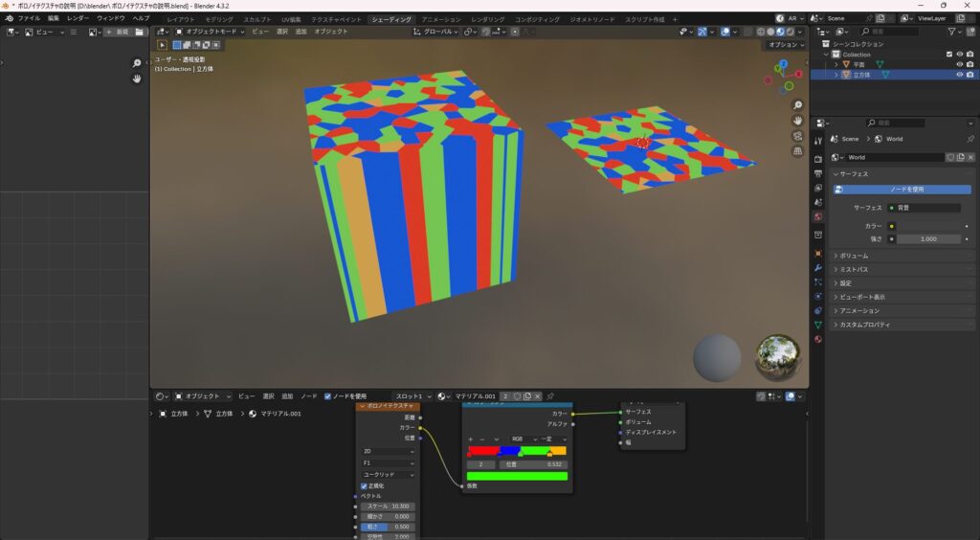Switch to アニメーション workspace tab
The image size is (980, 540).
440,19
